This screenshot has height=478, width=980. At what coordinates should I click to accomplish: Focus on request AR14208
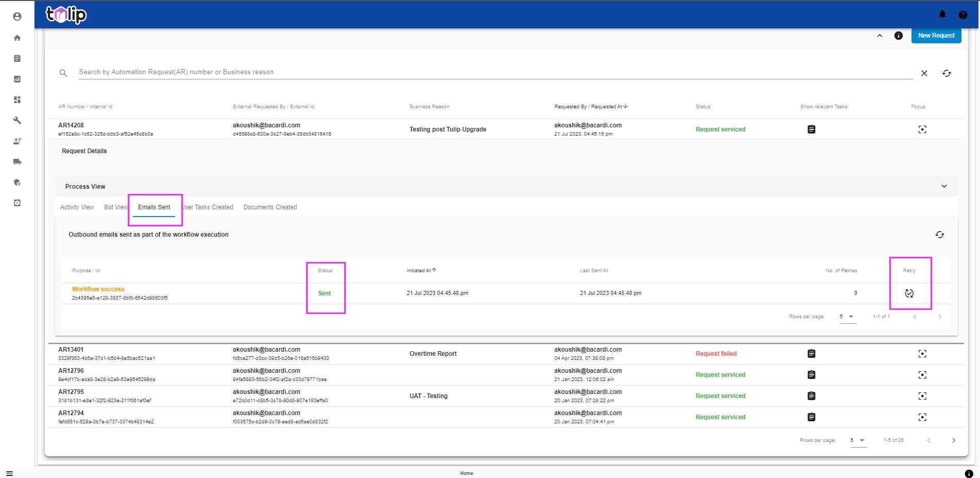922,129
